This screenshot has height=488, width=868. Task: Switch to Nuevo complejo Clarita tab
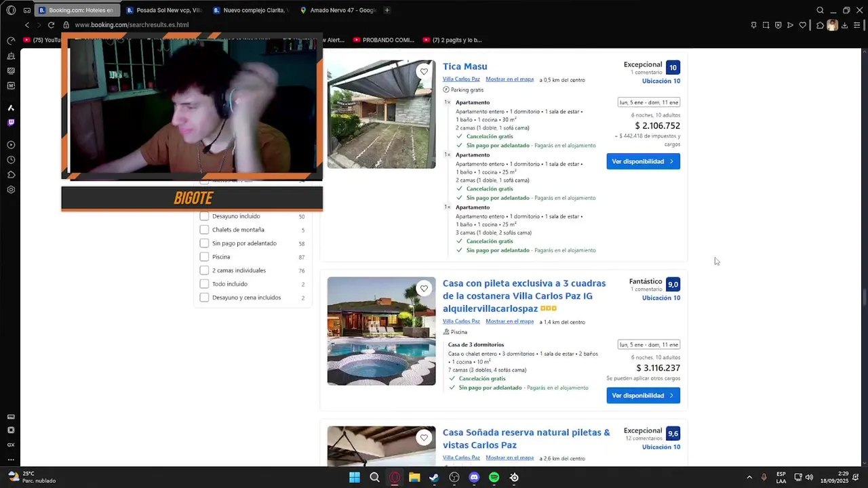pos(251,10)
